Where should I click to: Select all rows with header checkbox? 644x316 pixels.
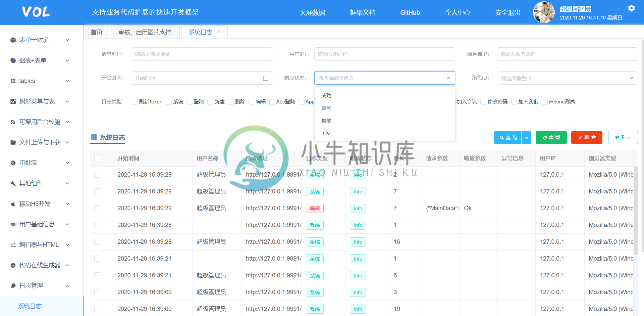[97, 158]
